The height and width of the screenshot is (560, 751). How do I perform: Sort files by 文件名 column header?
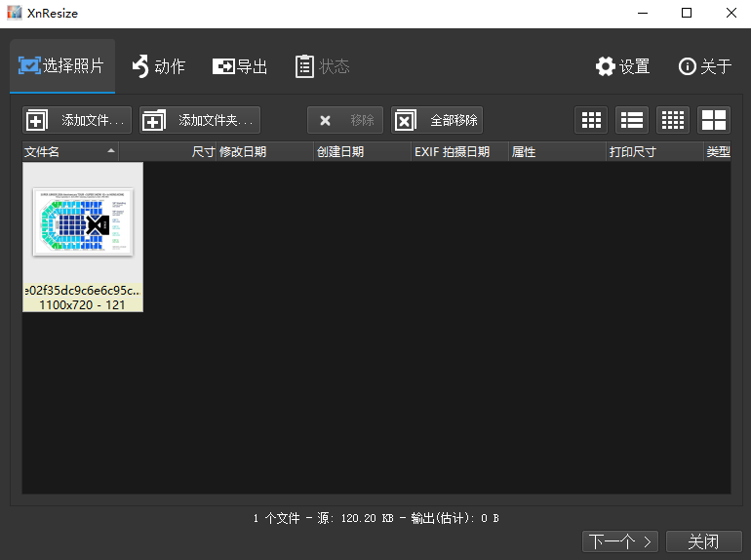click(x=59, y=152)
